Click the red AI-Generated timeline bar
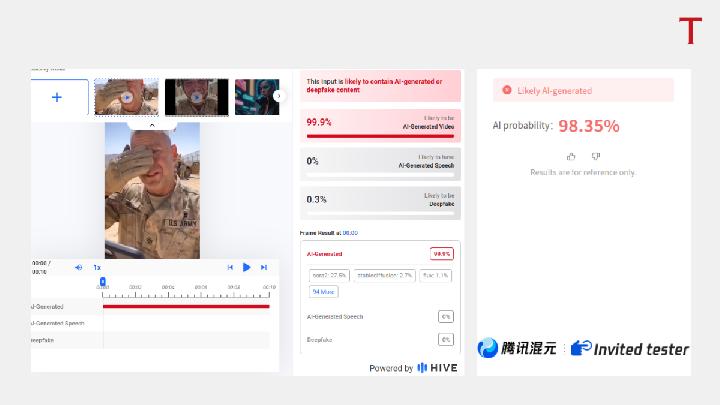 pos(186,306)
